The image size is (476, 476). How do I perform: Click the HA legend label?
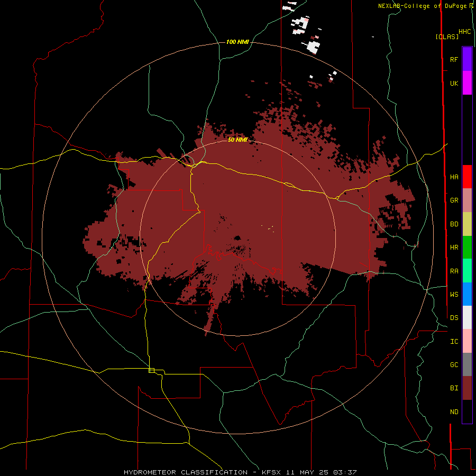pyautogui.click(x=454, y=177)
